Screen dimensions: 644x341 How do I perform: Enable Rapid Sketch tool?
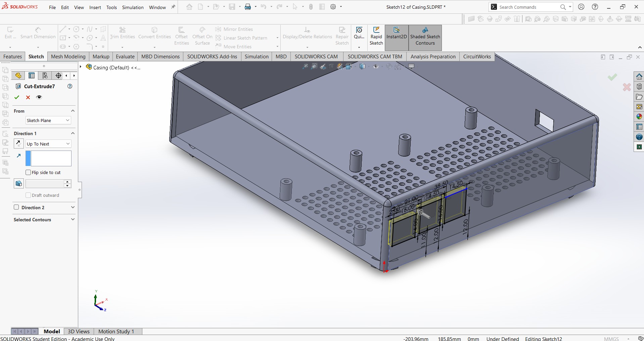tap(376, 36)
